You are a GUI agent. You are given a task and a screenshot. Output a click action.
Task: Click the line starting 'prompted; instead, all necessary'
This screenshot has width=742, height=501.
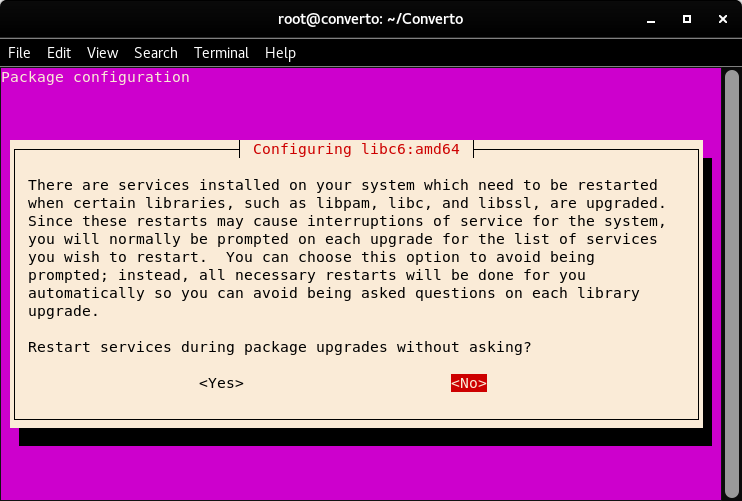(307, 275)
